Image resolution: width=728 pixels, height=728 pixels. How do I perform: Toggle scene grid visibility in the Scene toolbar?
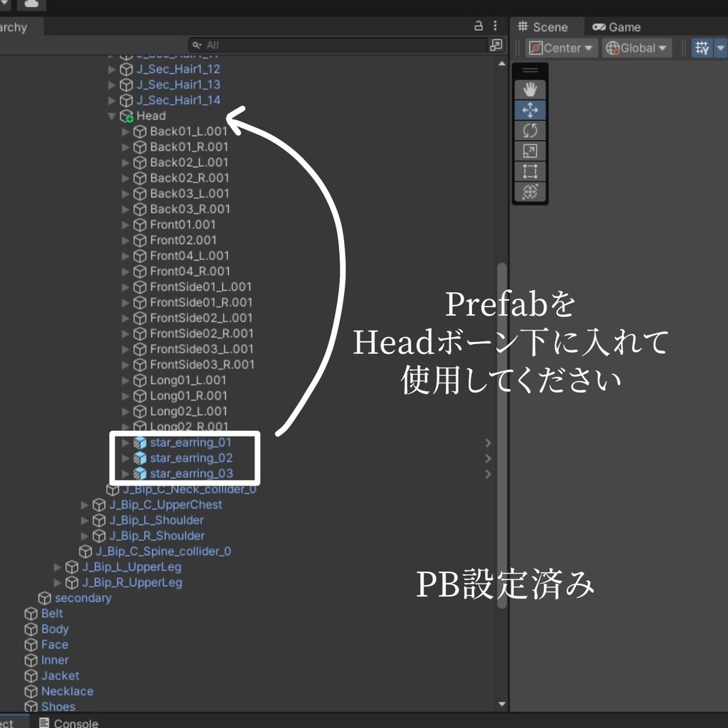coord(701,48)
